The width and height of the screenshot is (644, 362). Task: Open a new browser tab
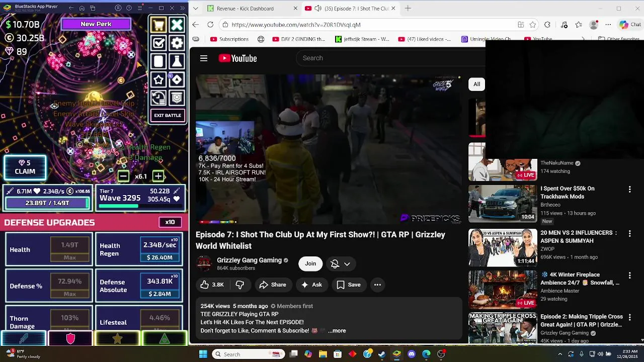408,9
